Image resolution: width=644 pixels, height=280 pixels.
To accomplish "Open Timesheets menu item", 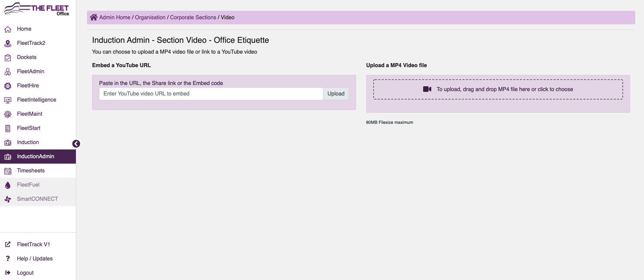I will pyautogui.click(x=38, y=171).
